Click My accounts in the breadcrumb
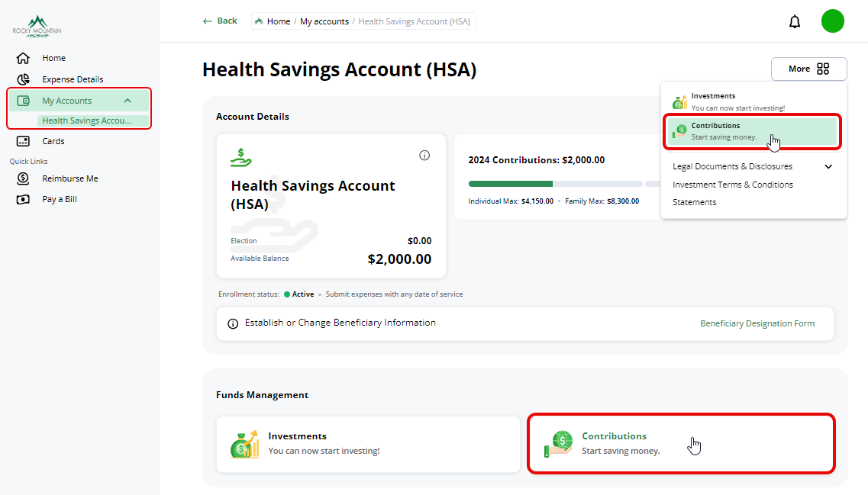The height and width of the screenshot is (495, 868). point(324,21)
